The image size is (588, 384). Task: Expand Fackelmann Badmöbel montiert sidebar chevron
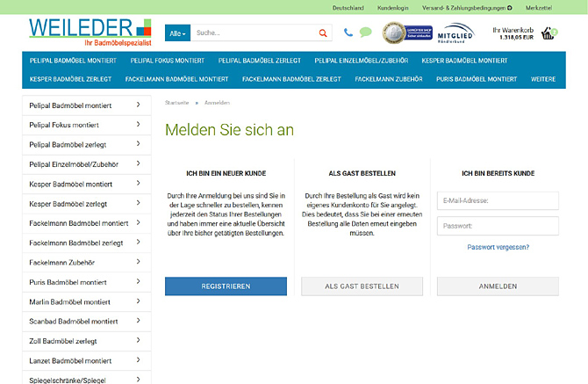(x=138, y=222)
